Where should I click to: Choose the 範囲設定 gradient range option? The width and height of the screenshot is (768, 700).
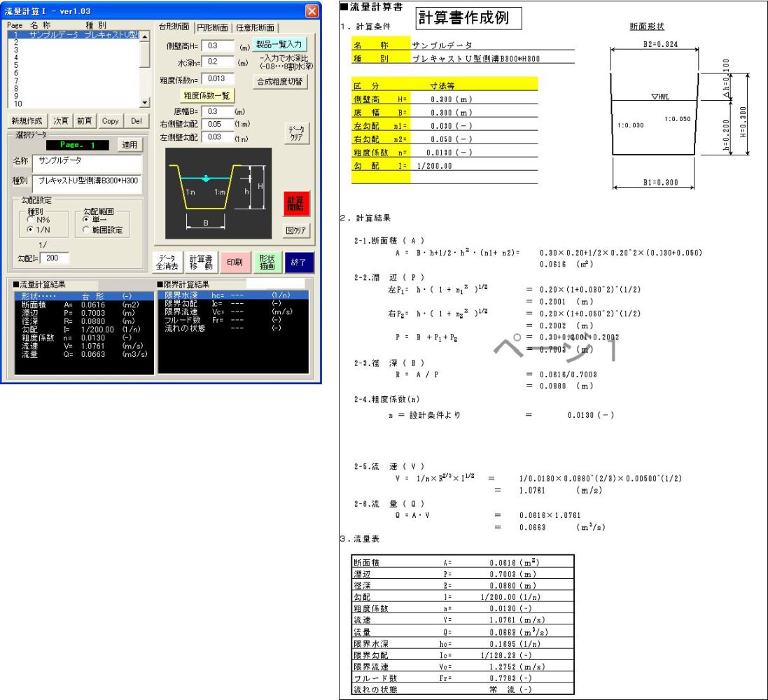pos(86,230)
